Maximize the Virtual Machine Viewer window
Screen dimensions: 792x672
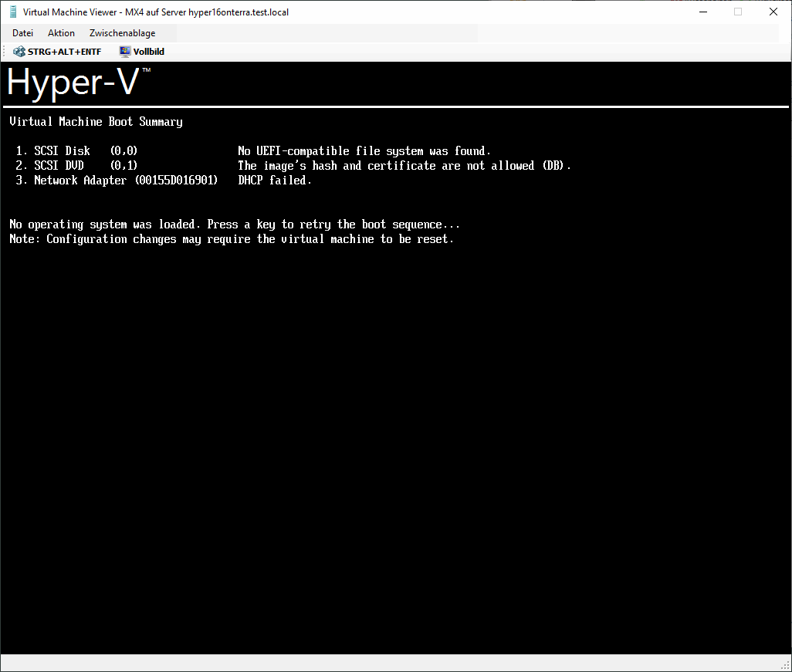pyautogui.click(x=737, y=12)
